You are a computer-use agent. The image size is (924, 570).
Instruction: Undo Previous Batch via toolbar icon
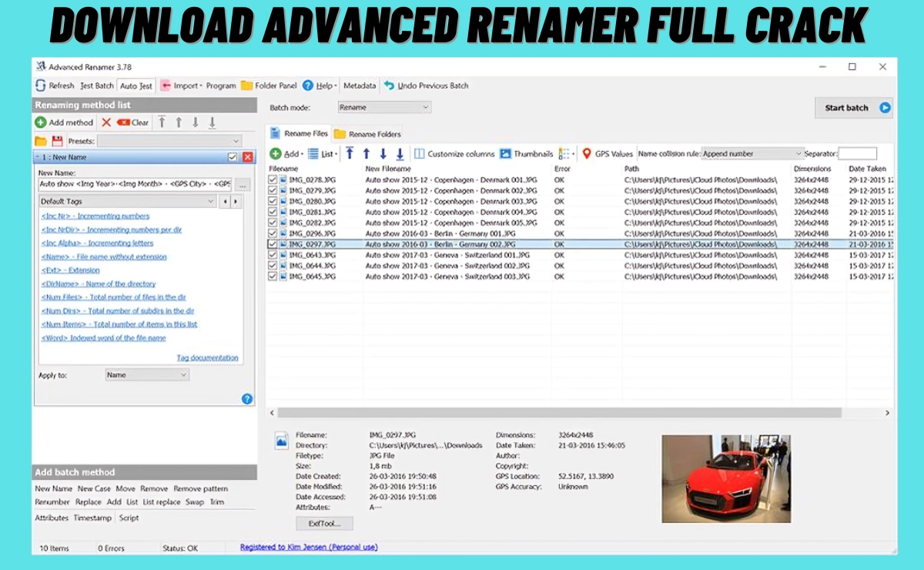(x=390, y=85)
